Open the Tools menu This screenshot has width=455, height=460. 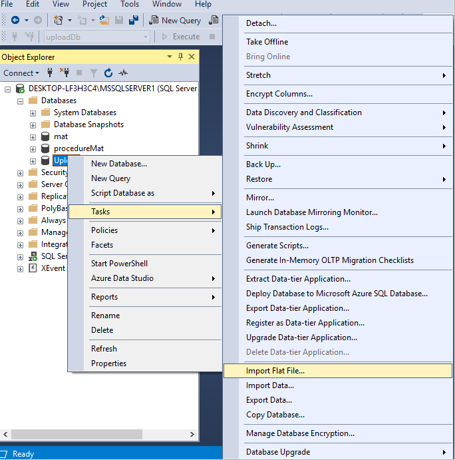(130, 4)
